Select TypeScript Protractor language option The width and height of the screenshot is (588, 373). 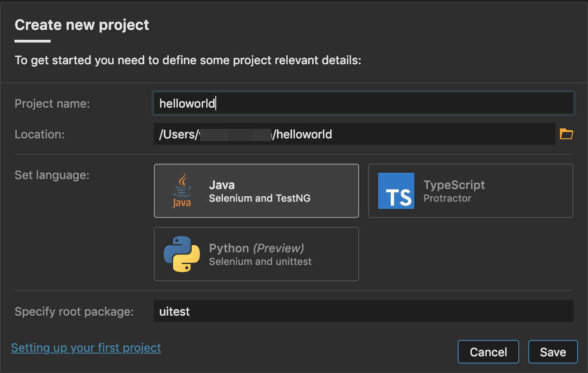[471, 191]
